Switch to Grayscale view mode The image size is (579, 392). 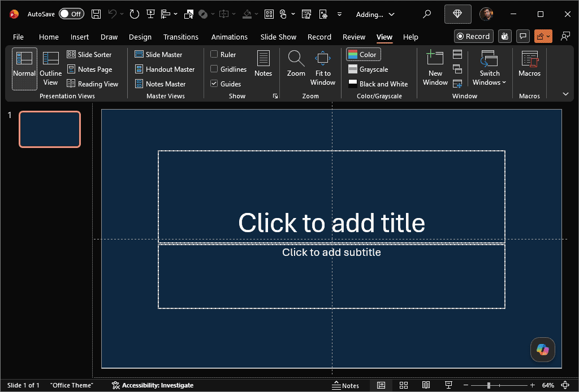368,69
